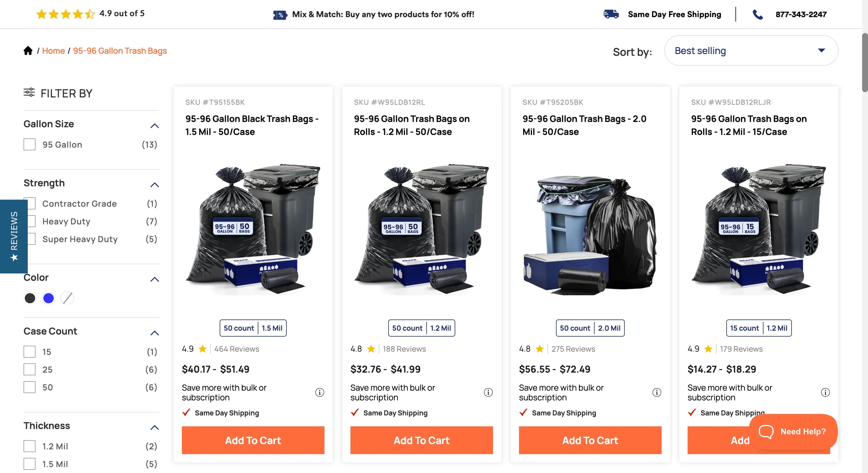The image size is (868, 473).
Task: Click the discount percent tag icon
Action: [280, 15]
